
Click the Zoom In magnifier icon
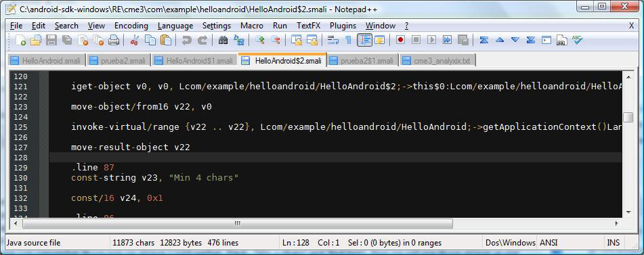259,40
